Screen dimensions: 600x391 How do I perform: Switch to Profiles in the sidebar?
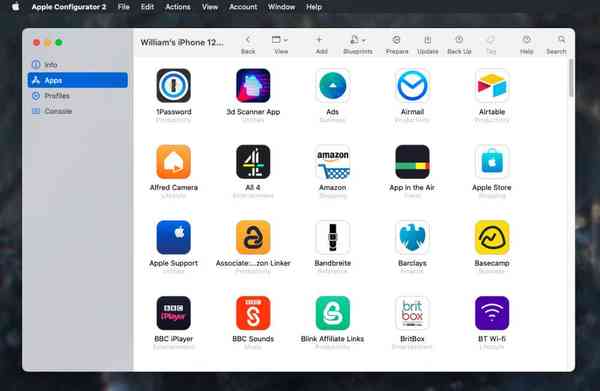[78, 96]
